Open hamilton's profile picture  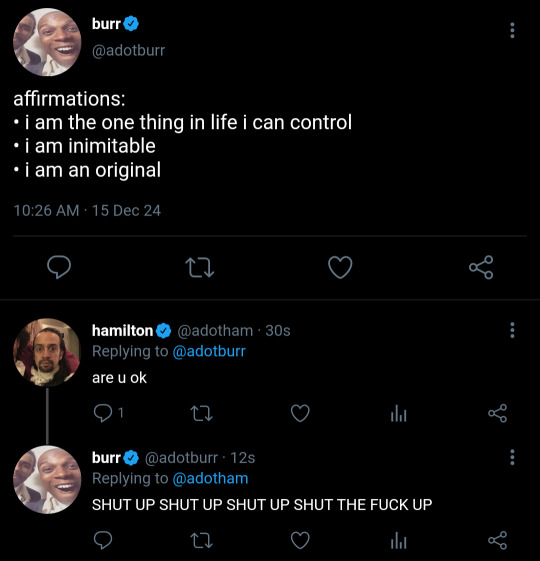coord(47,352)
